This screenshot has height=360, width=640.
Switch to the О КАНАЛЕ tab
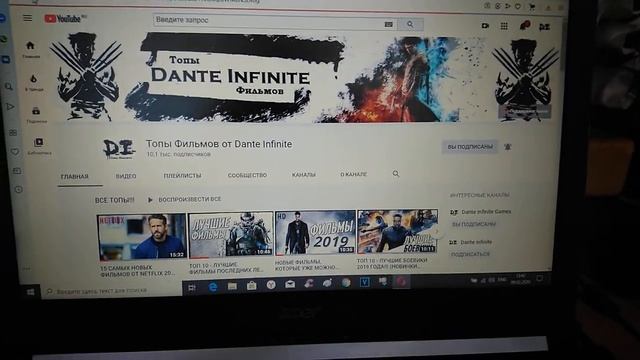353,174
